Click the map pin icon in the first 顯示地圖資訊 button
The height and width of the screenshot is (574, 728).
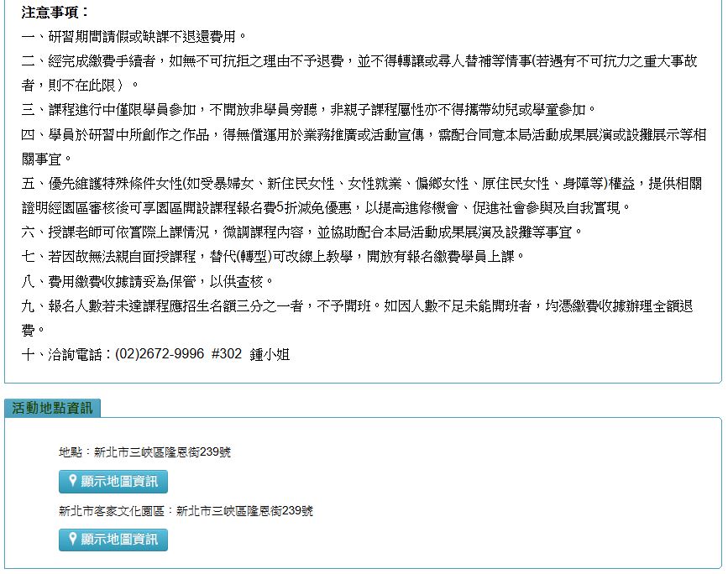click(72, 481)
